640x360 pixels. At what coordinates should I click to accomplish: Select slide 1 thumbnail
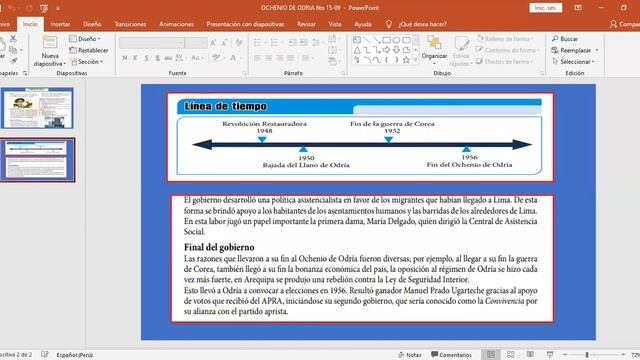[38, 108]
